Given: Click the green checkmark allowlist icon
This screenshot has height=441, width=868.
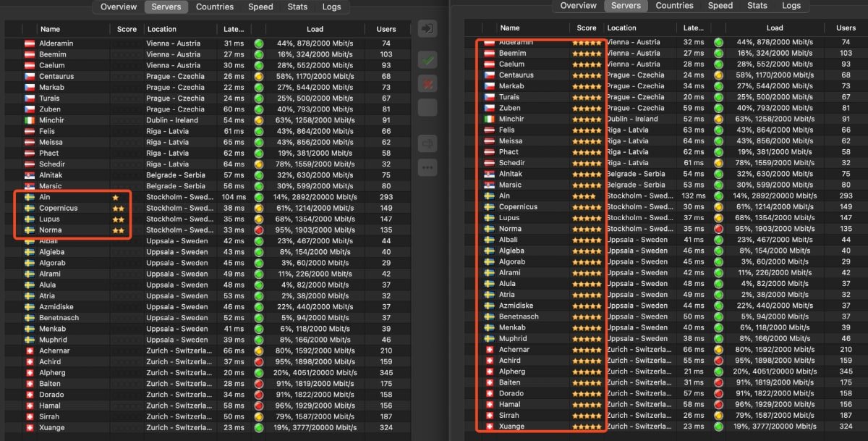Looking at the screenshot, I should (x=427, y=61).
